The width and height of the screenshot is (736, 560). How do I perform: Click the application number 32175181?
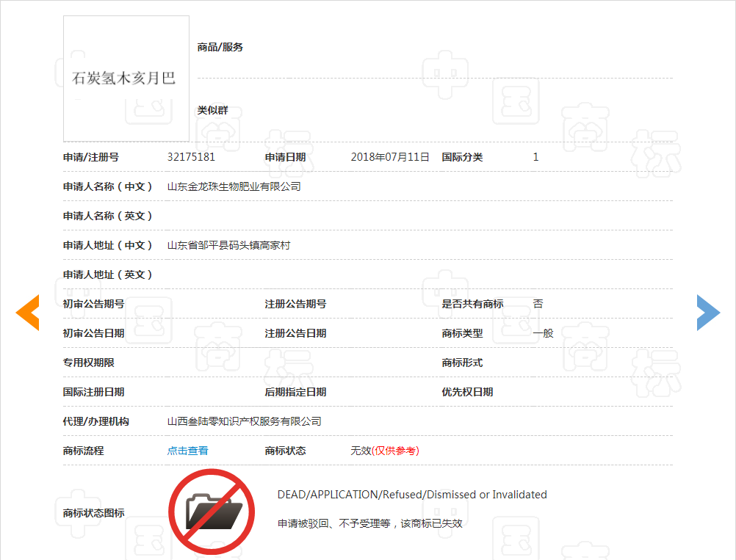pos(191,157)
